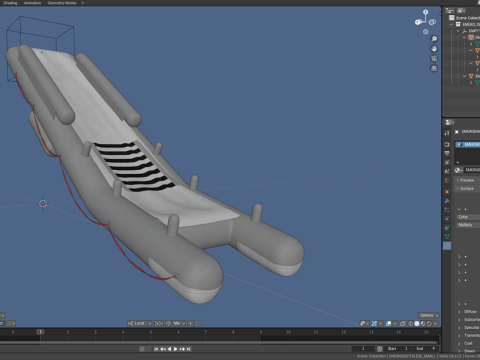The width and height of the screenshot is (480, 360).
Task: Click the viewport zoom magnifier gizmo
Action: (x=434, y=39)
